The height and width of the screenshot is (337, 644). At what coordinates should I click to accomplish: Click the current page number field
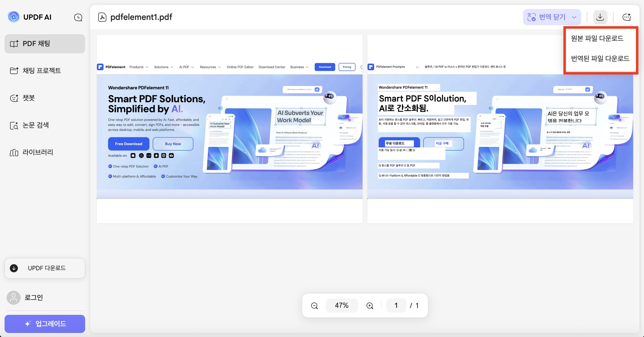pos(396,306)
